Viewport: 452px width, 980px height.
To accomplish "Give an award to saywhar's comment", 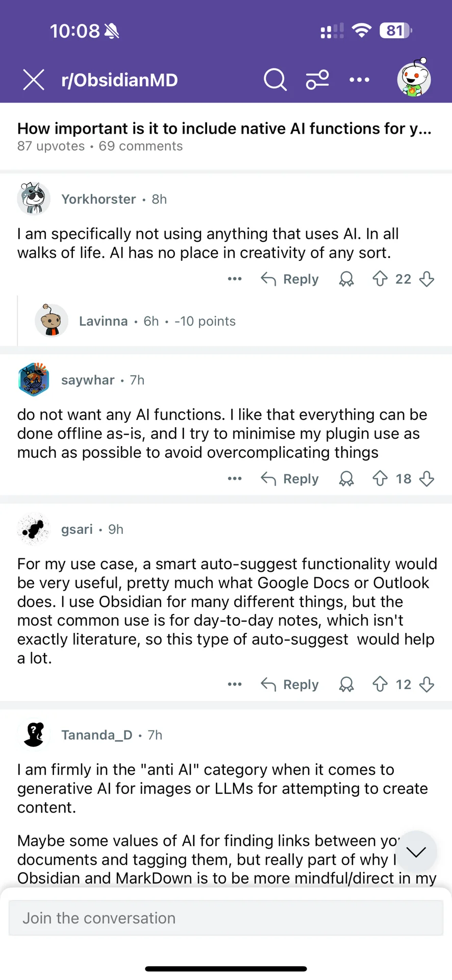I will [x=346, y=479].
